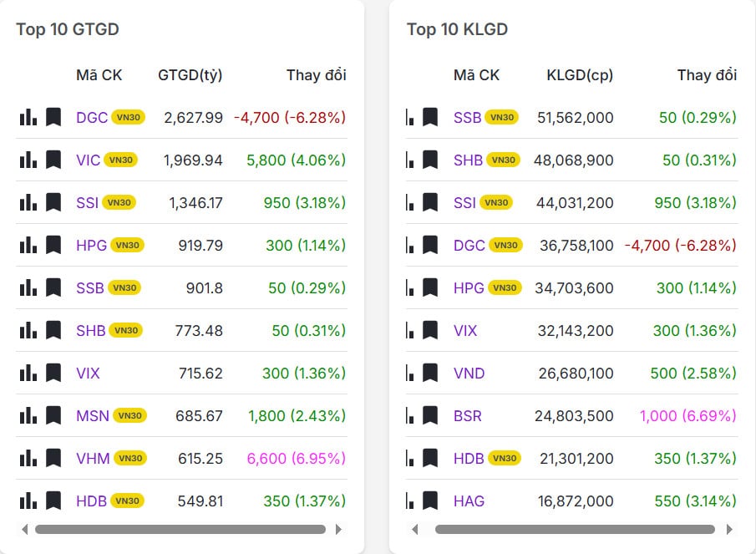Open the chart icon next to SSB in KLGD

(x=411, y=117)
